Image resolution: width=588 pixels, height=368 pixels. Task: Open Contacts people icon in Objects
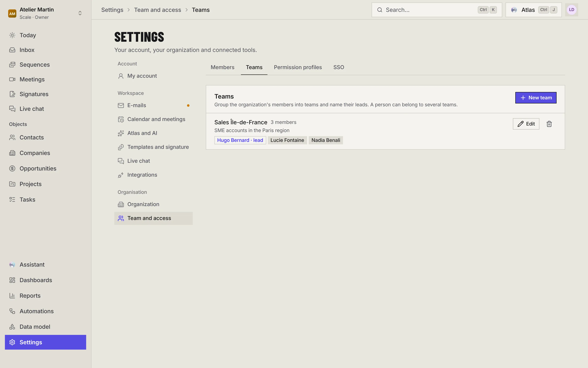click(x=12, y=138)
